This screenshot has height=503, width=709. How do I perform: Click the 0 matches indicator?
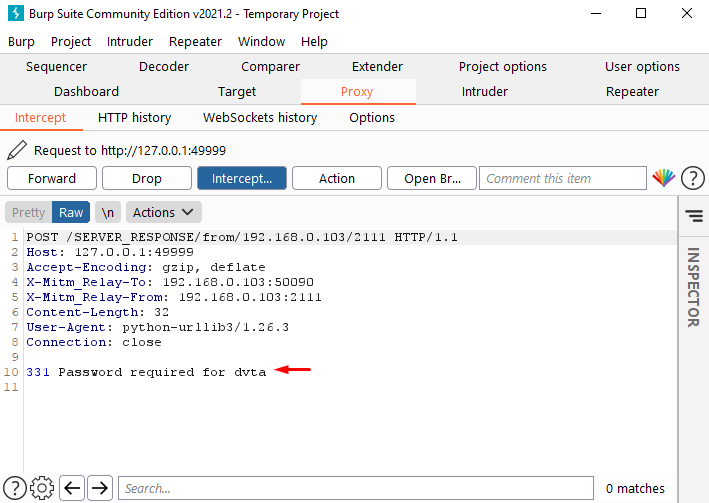click(635, 489)
